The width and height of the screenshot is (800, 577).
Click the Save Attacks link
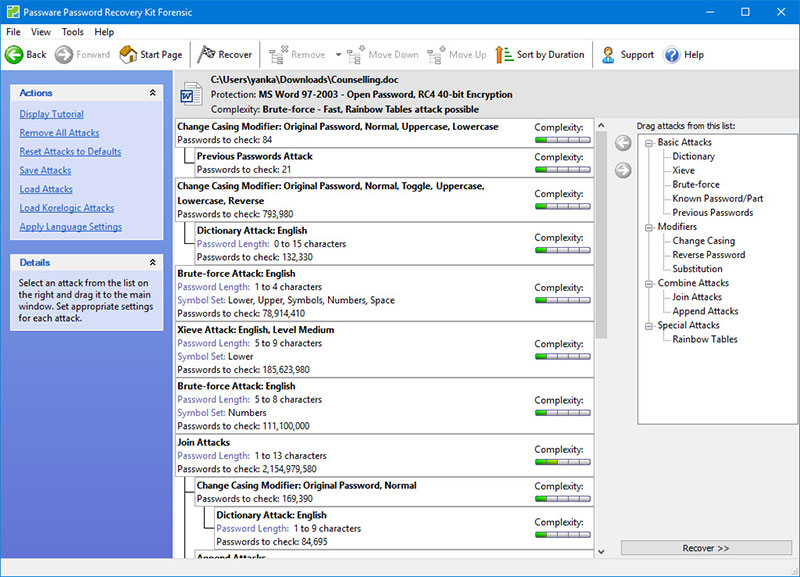[45, 170]
